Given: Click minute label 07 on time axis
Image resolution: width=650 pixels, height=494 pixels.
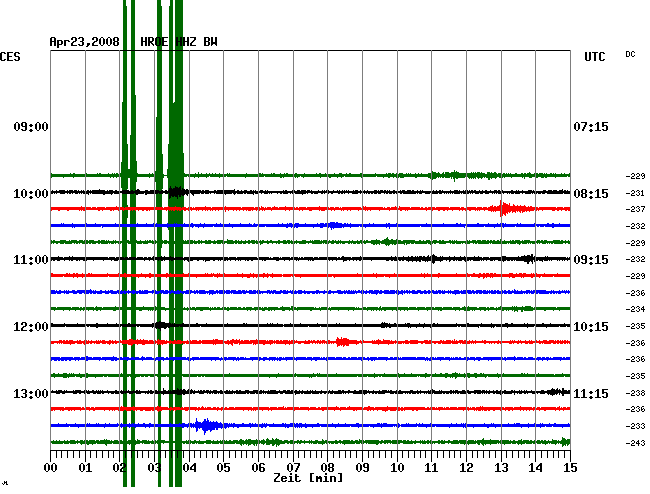Looking at the screenshot, I should [293, 468].
